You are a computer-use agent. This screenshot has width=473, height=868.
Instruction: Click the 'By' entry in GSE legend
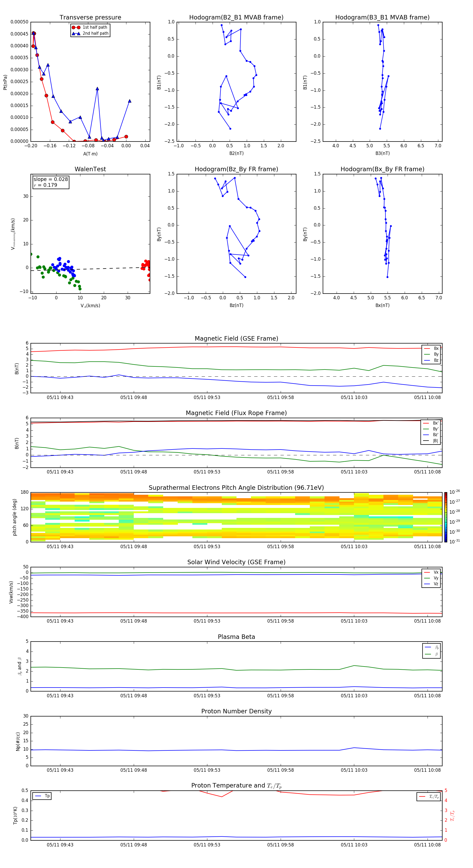click(431, 354)
